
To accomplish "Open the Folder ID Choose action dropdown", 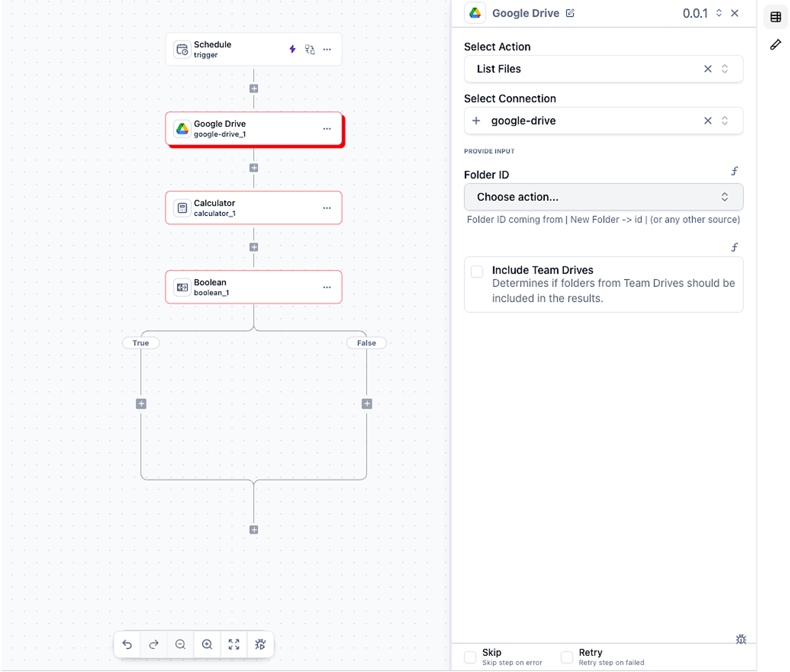I will point(603,197).
